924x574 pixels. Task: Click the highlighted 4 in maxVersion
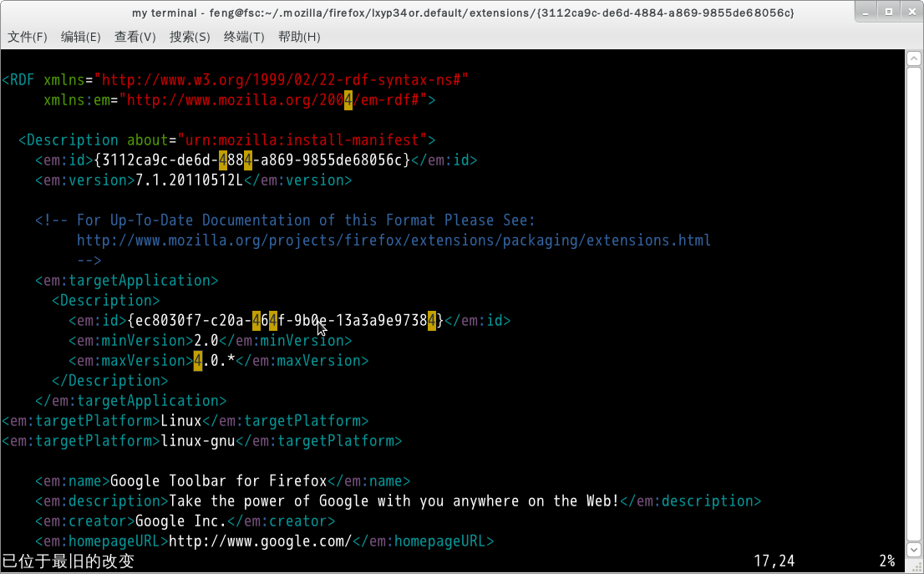(198, 361)
